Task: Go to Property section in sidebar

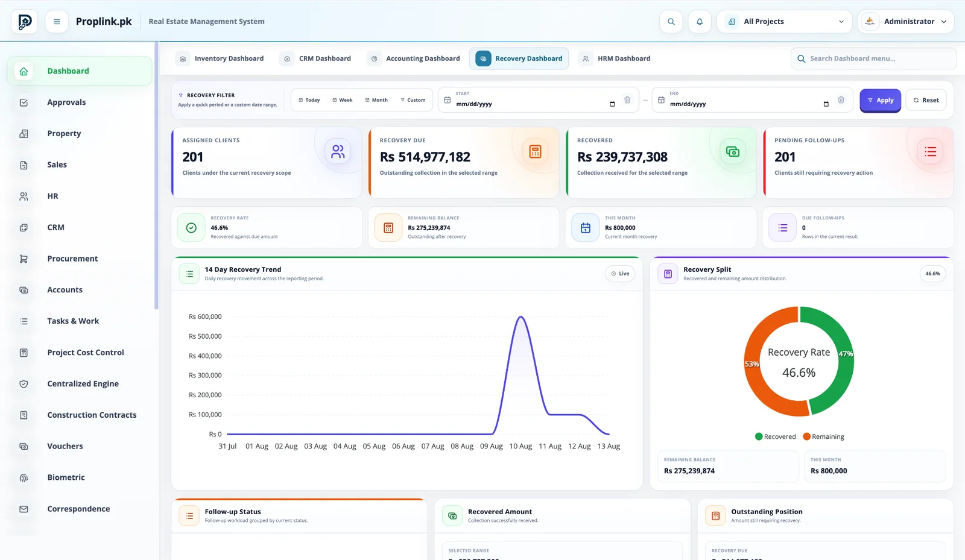Action: (80, 134)
